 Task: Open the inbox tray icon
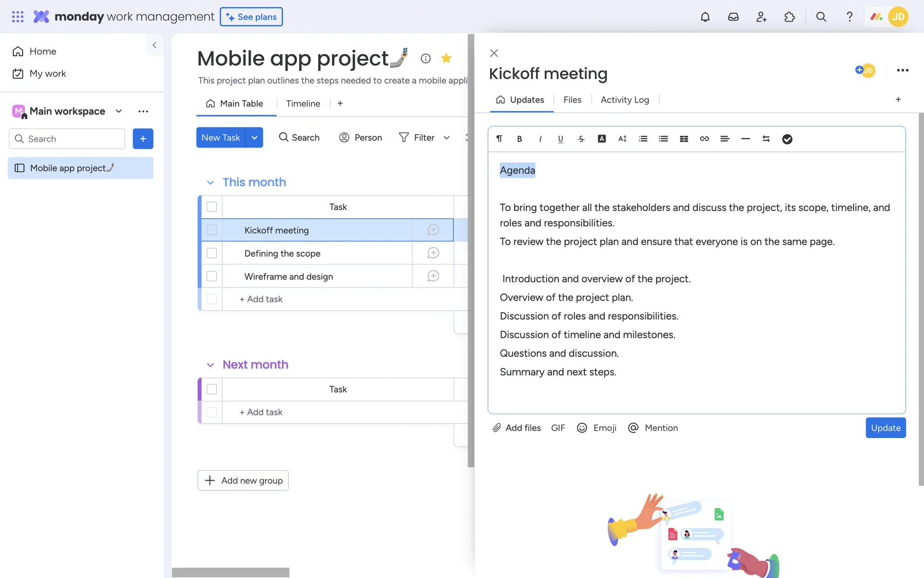coord(733,17)
